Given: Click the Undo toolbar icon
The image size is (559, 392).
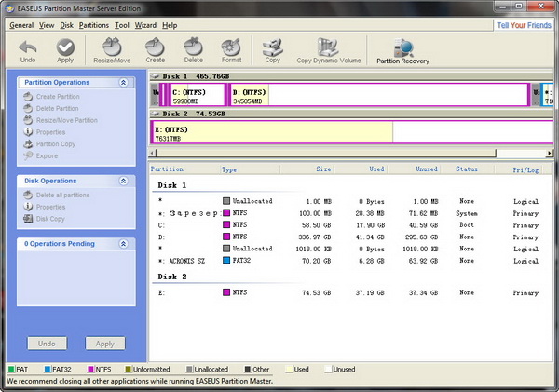Looking at the screenshot, I should coord(27,49).
